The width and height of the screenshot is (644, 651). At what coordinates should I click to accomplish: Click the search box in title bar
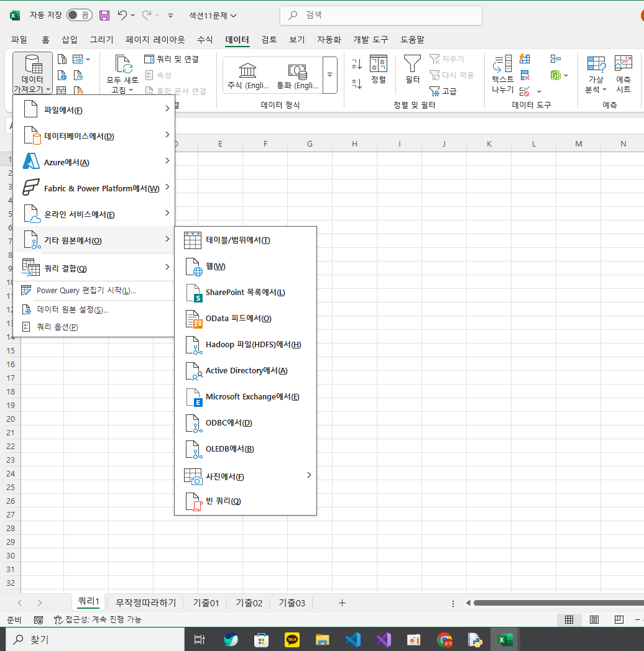380,15
